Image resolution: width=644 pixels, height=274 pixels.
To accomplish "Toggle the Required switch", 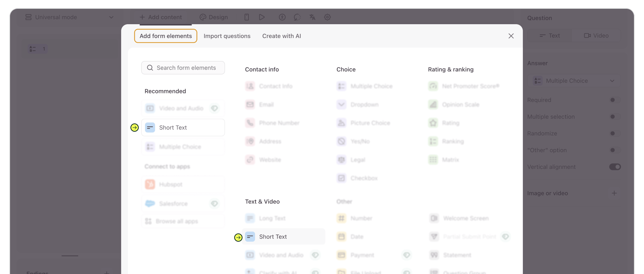I will pos(615,100).
